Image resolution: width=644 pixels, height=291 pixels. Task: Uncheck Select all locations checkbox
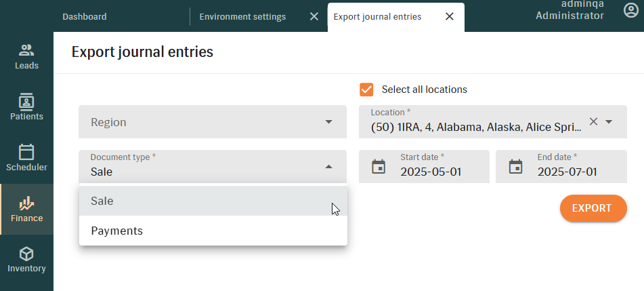pyautogui.click(x=366, y=90)
